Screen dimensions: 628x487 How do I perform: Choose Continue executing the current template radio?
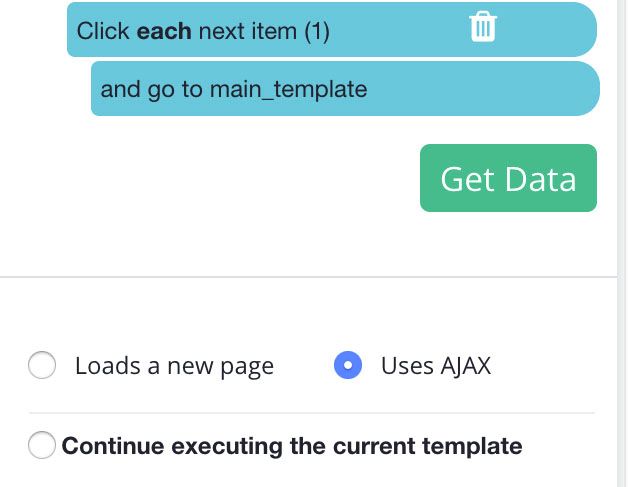(42, 445)
